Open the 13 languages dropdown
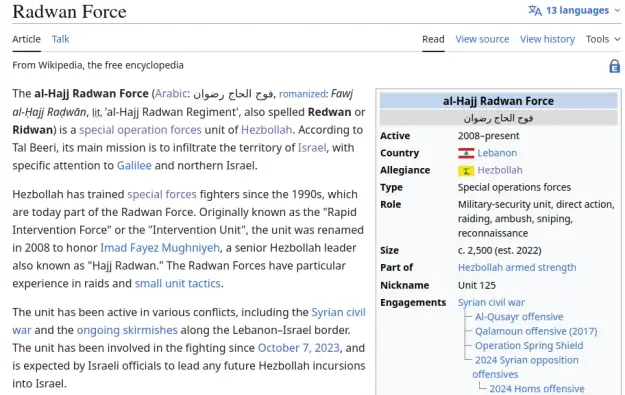Screen dimensions: 625x395 (x=574, y=10)
